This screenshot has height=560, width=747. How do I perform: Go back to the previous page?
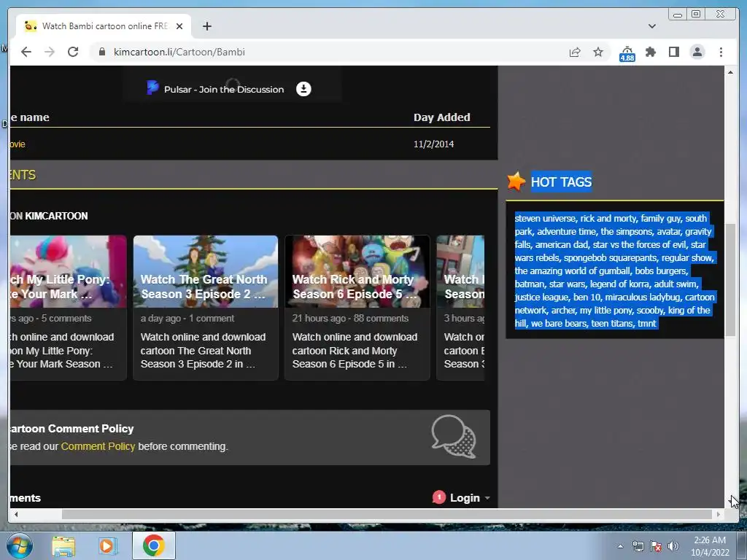[x=26, y=52]
